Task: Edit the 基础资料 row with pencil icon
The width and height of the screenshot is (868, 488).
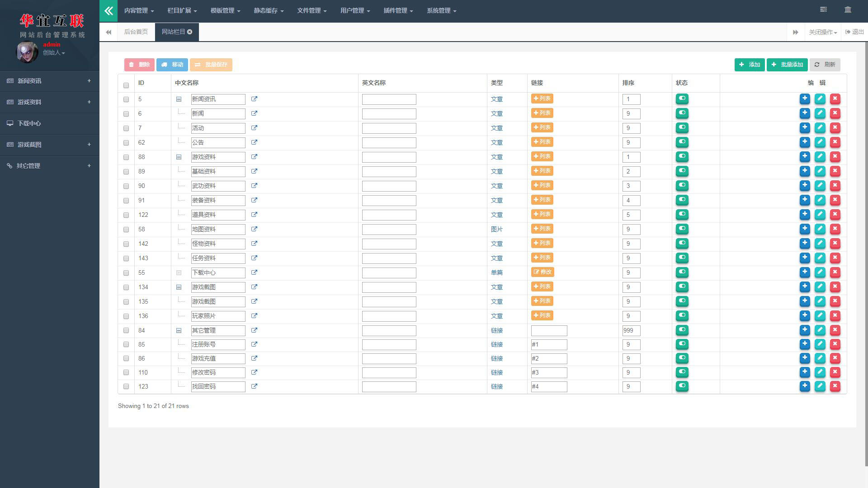Action: 820,171
